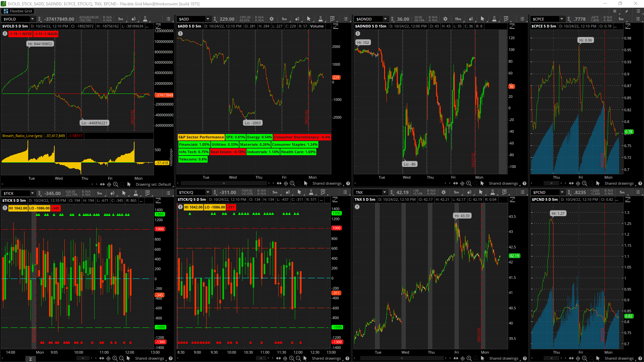The image size is (644, 362).
Task: Select drawing pointer tool in $TICK toolbar
Action: (124, 193)
